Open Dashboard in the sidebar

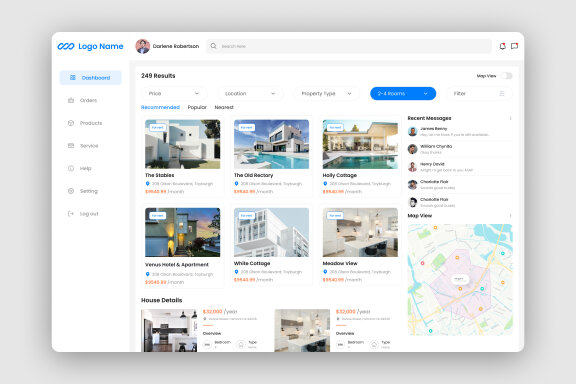tap(91, 78)
